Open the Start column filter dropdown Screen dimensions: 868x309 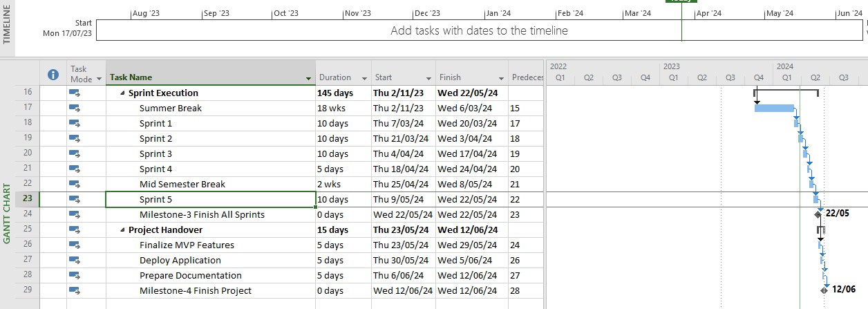(x=428, y=78)
